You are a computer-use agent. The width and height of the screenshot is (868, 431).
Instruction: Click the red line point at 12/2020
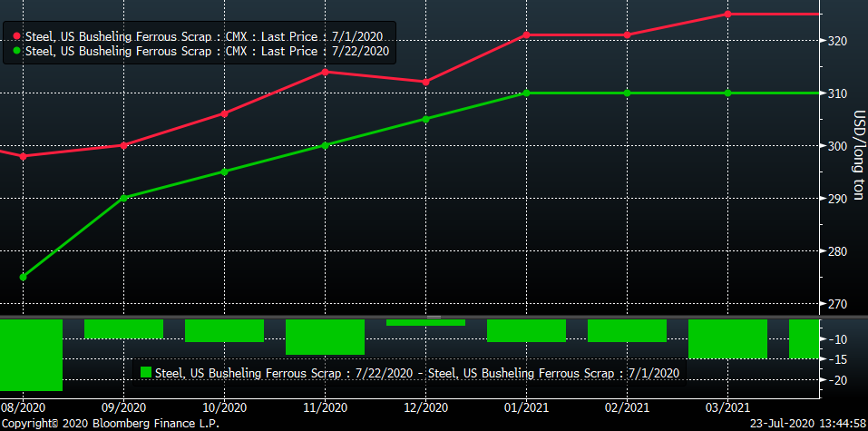click(425, 82)
